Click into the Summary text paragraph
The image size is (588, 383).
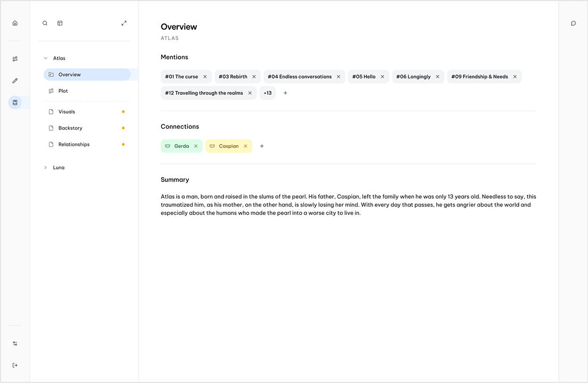pos(349,205)
